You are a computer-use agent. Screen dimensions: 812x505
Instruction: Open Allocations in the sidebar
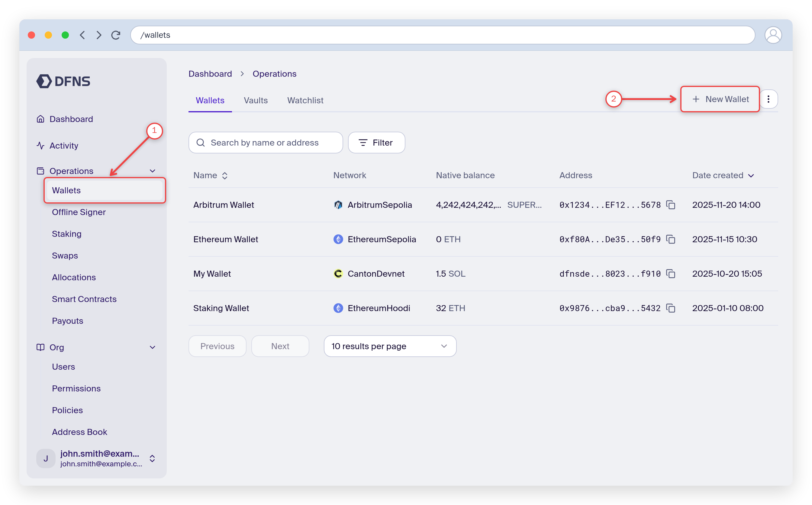click(x=74, y=277)
